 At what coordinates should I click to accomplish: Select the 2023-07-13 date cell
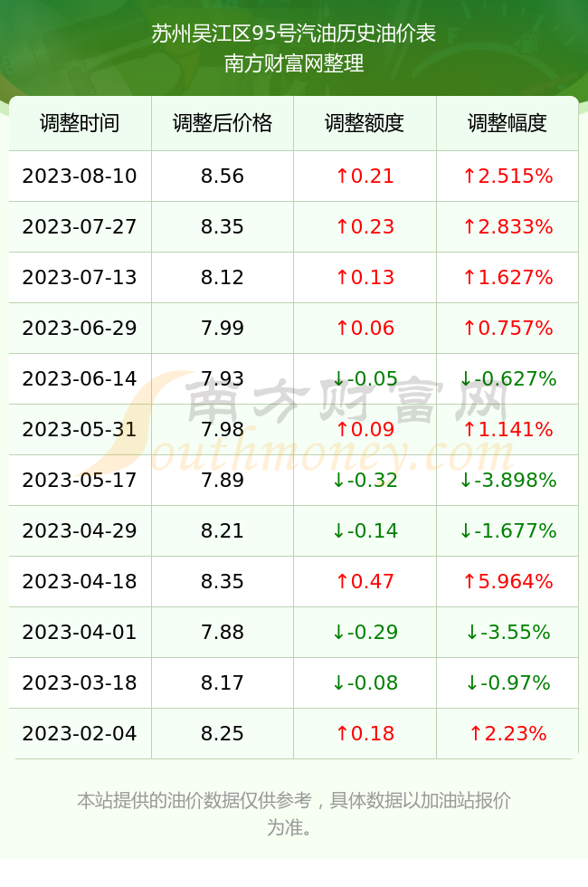(x=80, y=277)
